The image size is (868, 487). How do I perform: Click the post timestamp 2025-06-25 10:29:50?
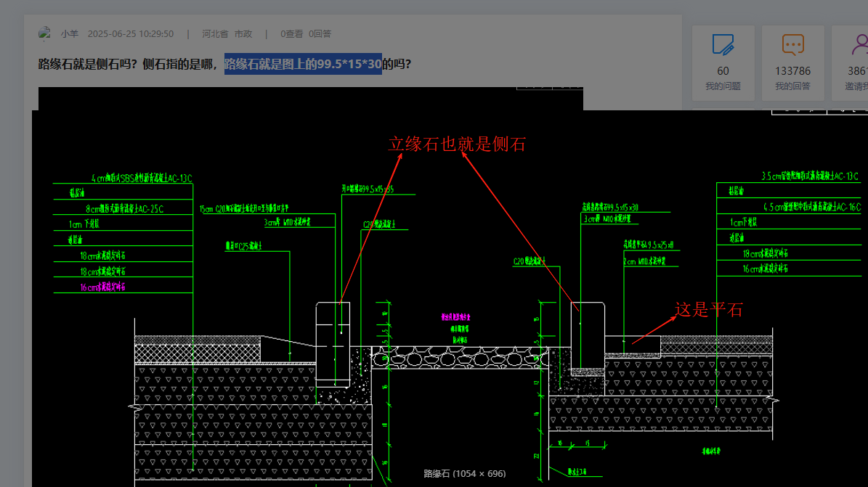click(x=131, y=34)
